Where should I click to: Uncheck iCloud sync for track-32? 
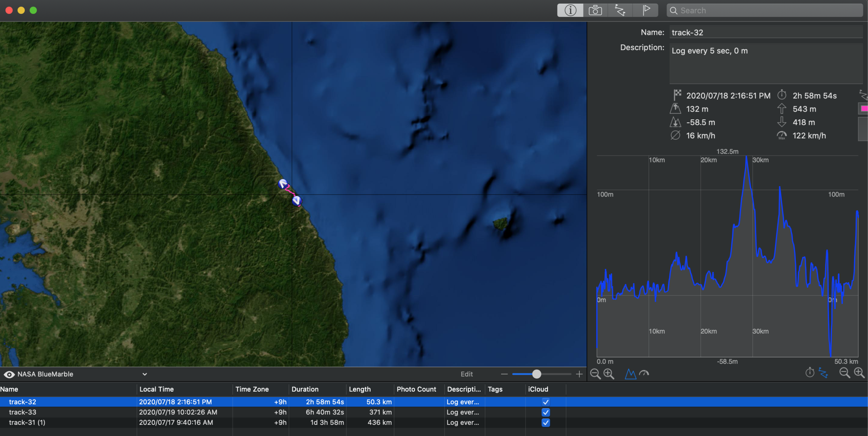click(546, 402)
